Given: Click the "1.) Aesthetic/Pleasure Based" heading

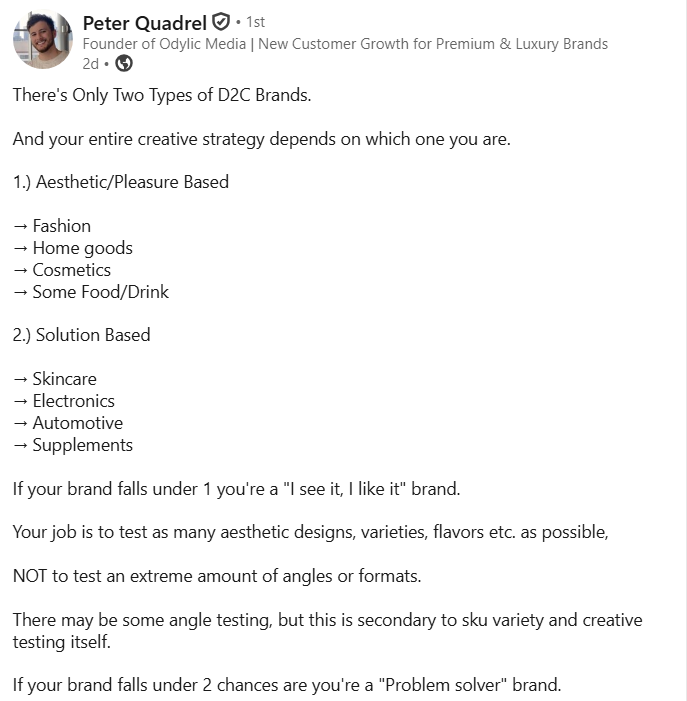Looking at the screenshot, I should coord(121,182).
